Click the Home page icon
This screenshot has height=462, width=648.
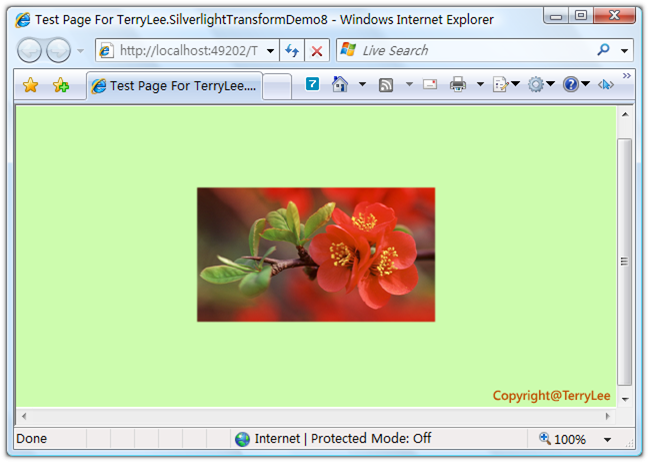pyautogui.click(x=340, y=84)
